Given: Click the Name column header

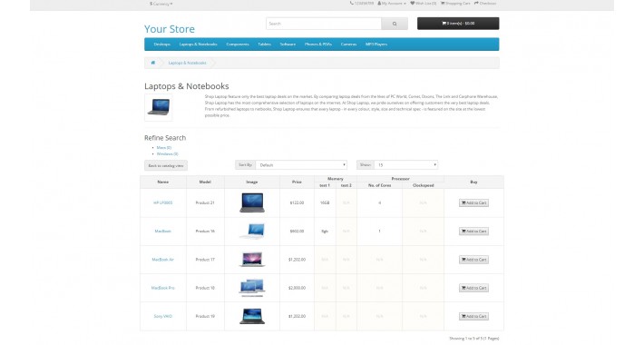Looking at the screenshot, I should point(163,182).
